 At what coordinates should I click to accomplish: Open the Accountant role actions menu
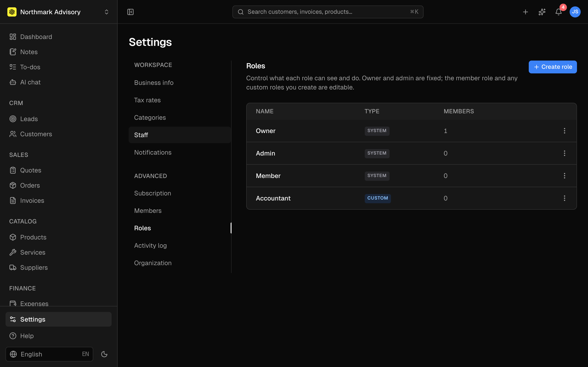564,198
